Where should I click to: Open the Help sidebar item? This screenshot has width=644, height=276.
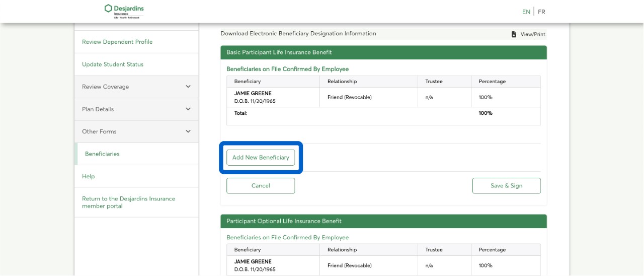point(89,176)
